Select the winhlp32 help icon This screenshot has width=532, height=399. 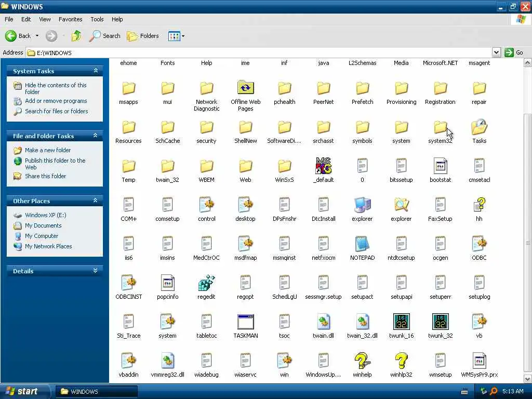pos(401,361)
